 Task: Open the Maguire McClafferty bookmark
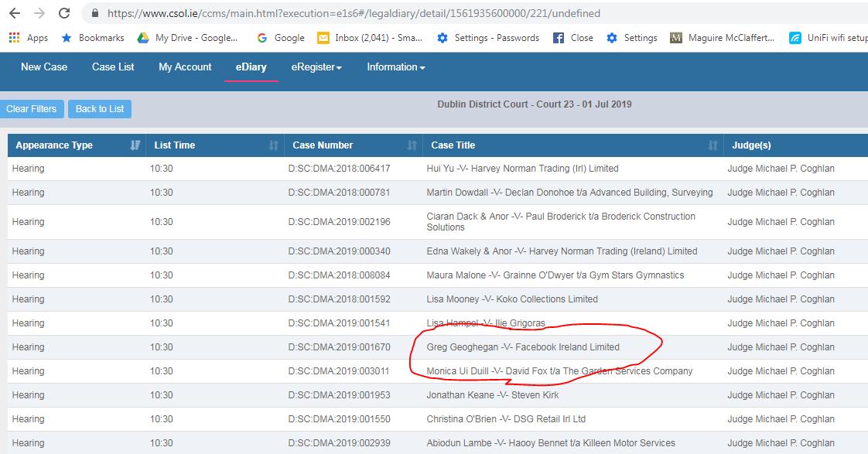click(x=723, y=38)
